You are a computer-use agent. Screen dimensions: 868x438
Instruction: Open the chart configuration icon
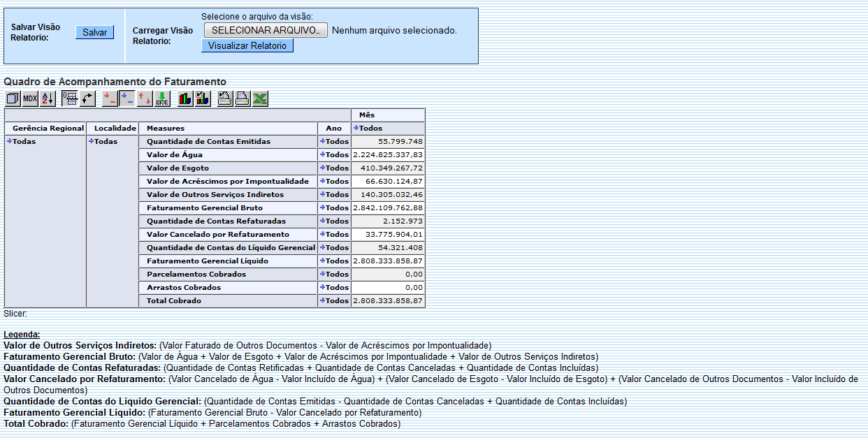pos(202,98)
